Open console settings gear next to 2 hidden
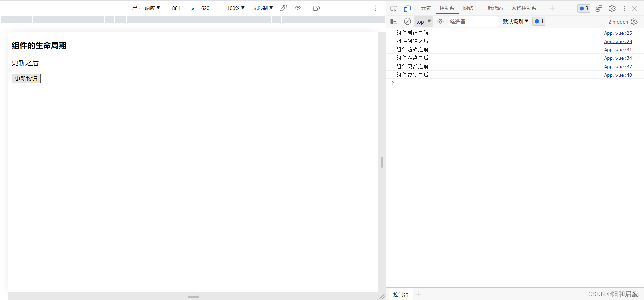644x300 pixels. coord(634,22)
